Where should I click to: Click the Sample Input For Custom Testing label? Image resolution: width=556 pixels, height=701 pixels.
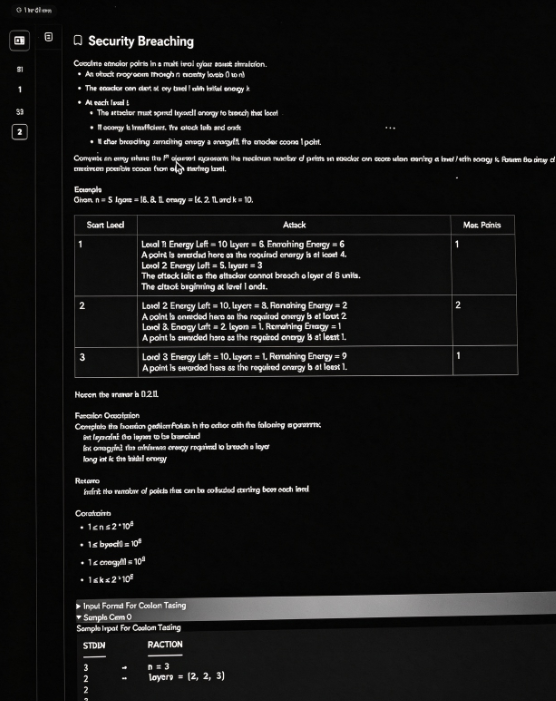129,628
